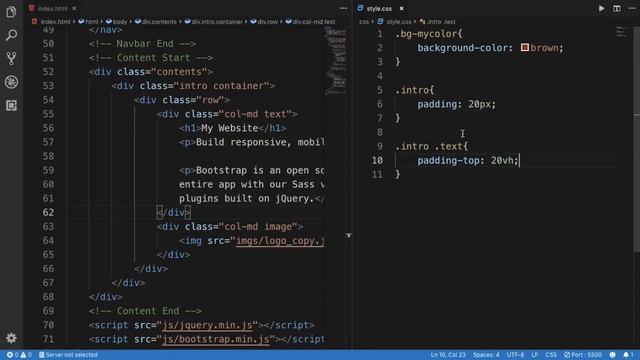This screenshot has width=640, height=360.
Task: Close the style.css tab
Action: coord(401,8)
